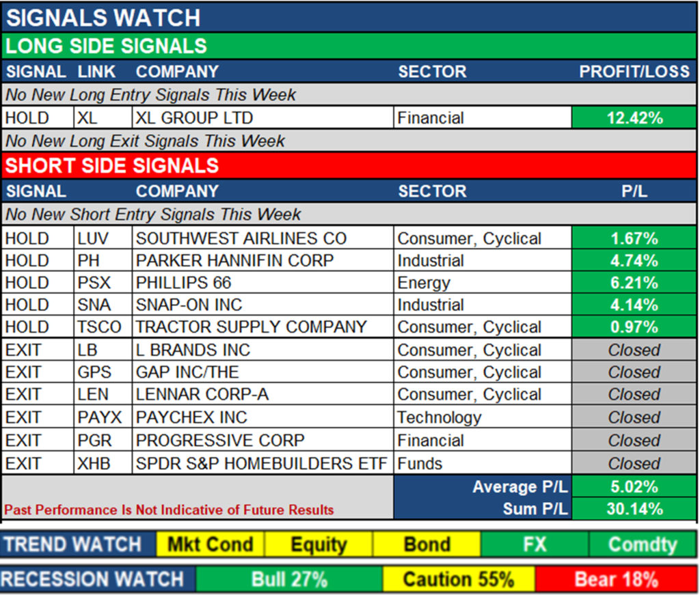
Task: Click the XL ticker link
Action: click(x=87, y=118)
